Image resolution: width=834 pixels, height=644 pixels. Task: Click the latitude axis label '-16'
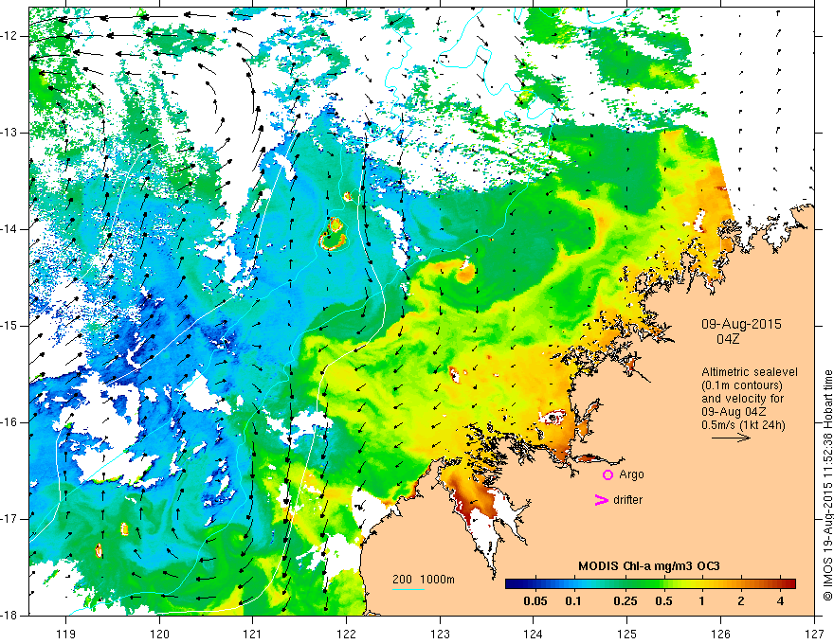point(9,422)
